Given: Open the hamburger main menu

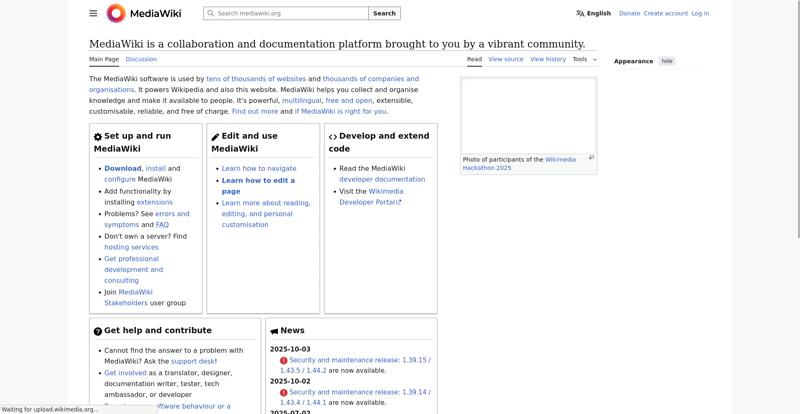Looking at the screenshot, I should coord(93,13).
